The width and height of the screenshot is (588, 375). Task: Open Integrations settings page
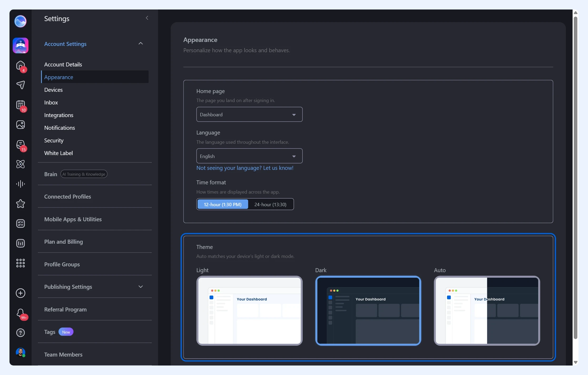pyautogui.click(x=59, y=115)
